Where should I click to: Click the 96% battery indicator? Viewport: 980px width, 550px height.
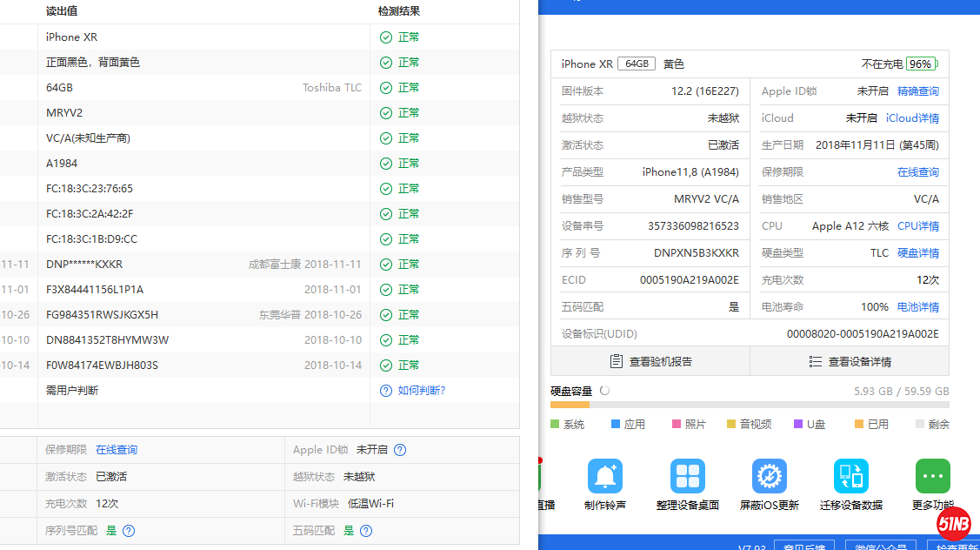point(921,64)
